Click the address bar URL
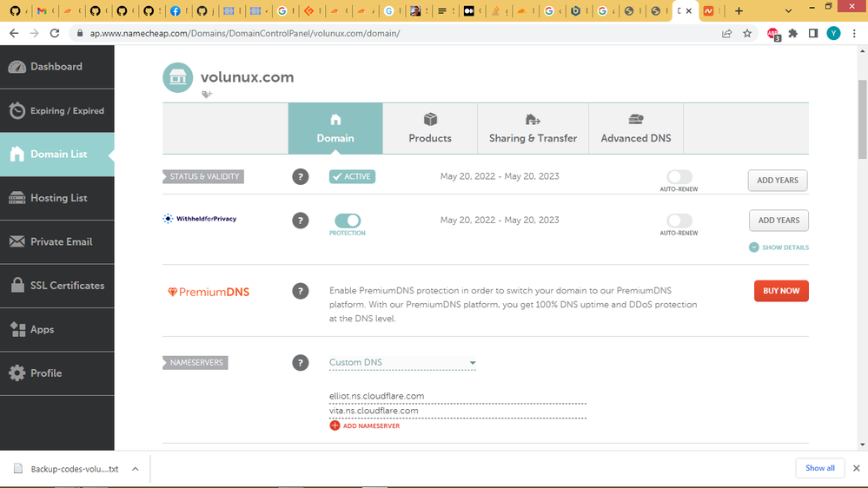This screenshot has height=488, width=868. point(245,33)
